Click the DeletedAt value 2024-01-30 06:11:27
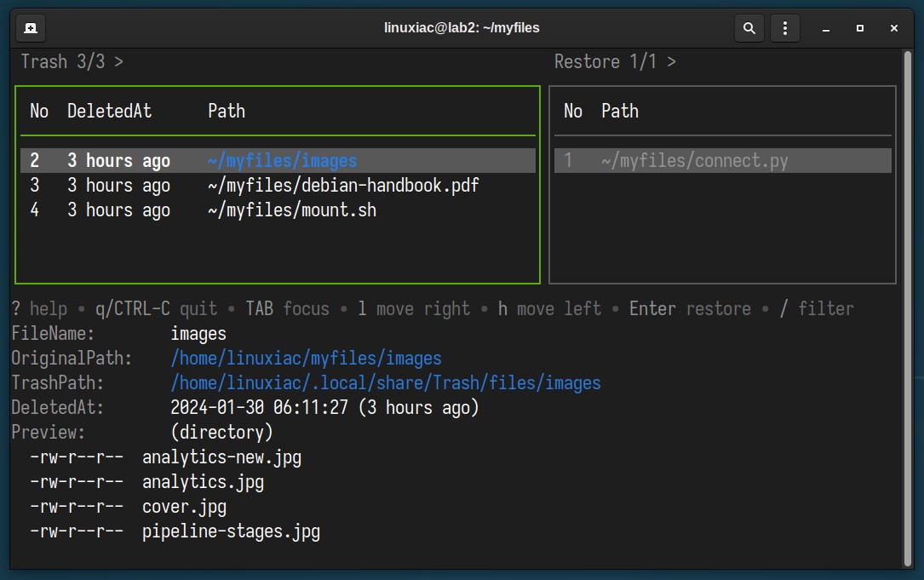 [x=259, y=407]
